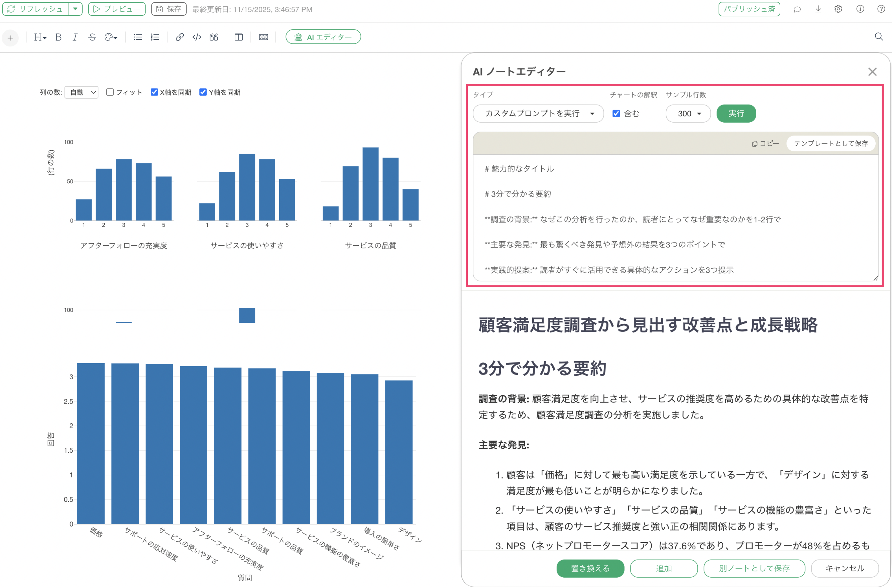The height and width of the screenshot is (588, 892).
Task: Apply strikethrough formatting from toolbar
Action: pos(92,37)
